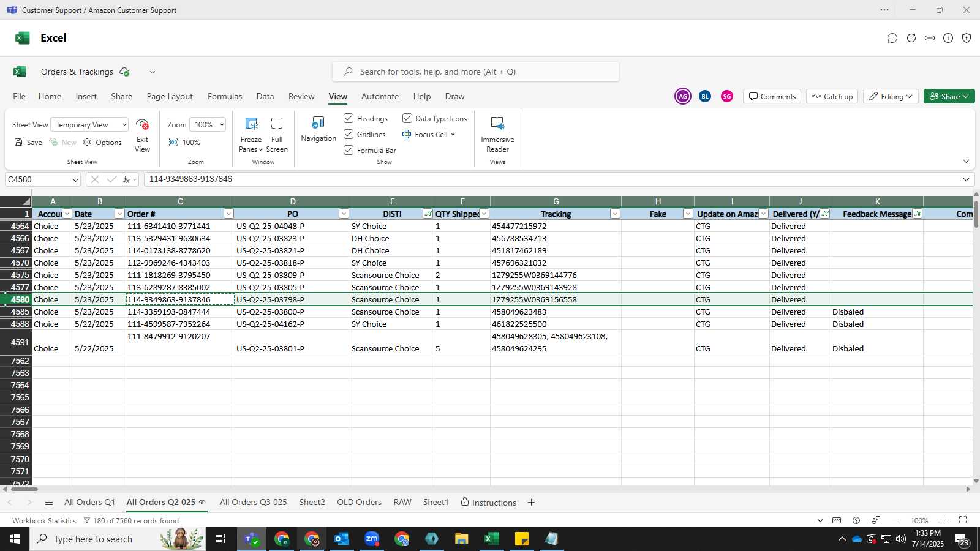Viewport: 980px width, 551px height.
Task: Toggle the Formula Bar checkbox
Action: (x=349, y=150)
